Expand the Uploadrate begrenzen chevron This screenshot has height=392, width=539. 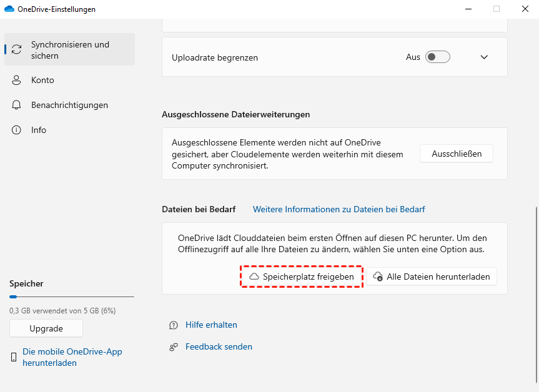click(x=484, y=57)
